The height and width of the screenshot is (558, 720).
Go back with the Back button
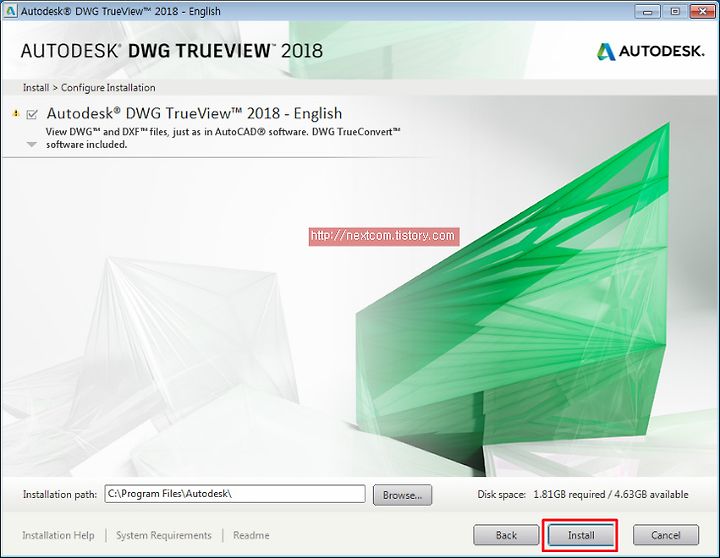tap(506, 535)
